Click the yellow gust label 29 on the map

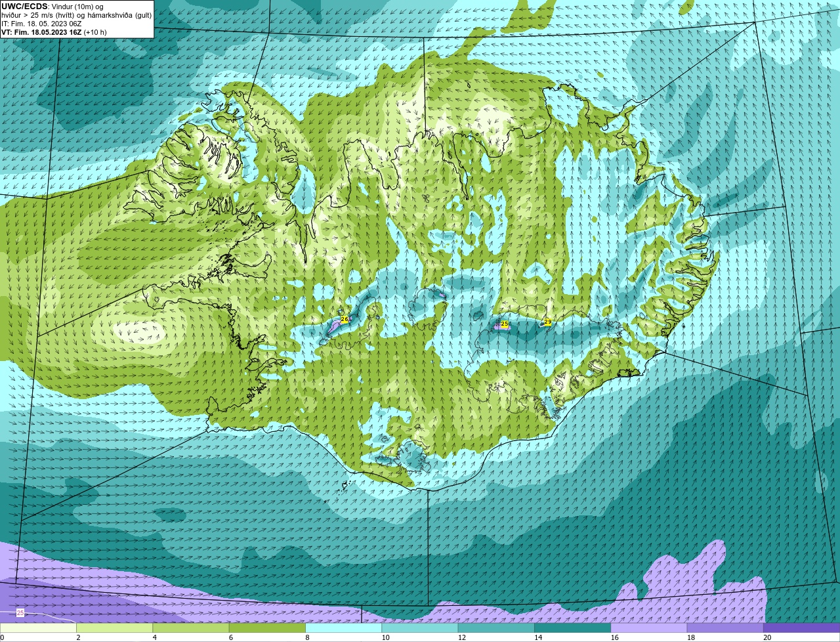point(547,322)
